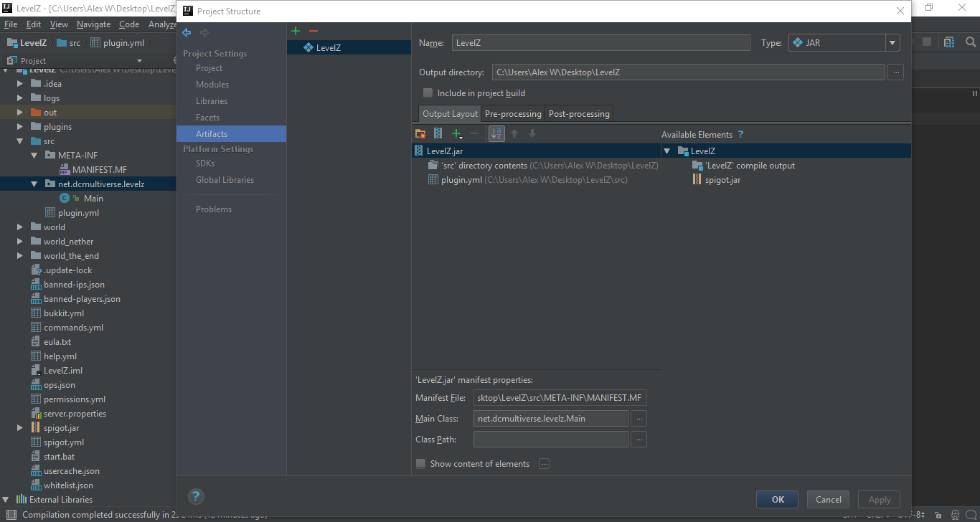The height and width of the screenshot is (522, 980).
Task: Remove the selected LevelZ artifact with the minus icon
Action: tap(314, 31)
